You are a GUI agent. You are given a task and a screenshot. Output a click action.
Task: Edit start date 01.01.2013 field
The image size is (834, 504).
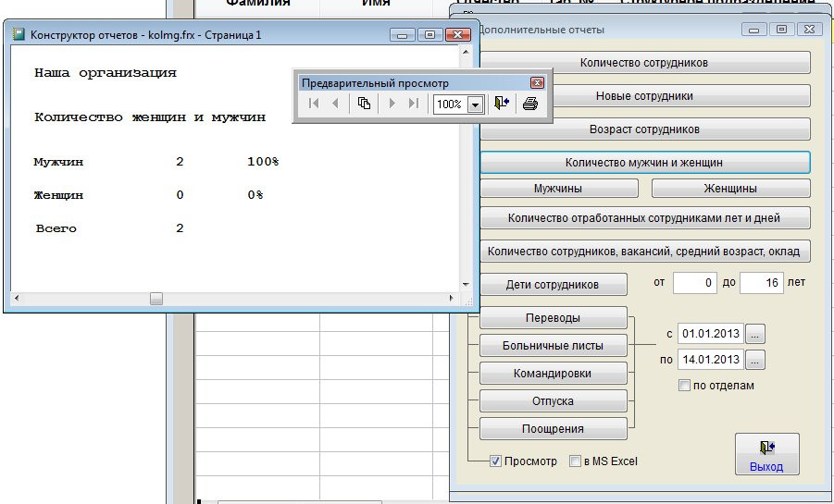point(711,334)
